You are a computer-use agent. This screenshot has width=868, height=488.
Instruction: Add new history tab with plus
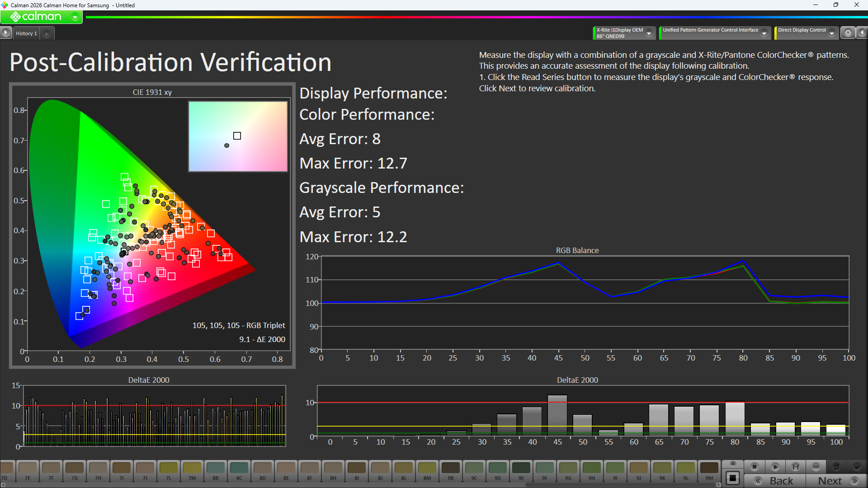47,34
